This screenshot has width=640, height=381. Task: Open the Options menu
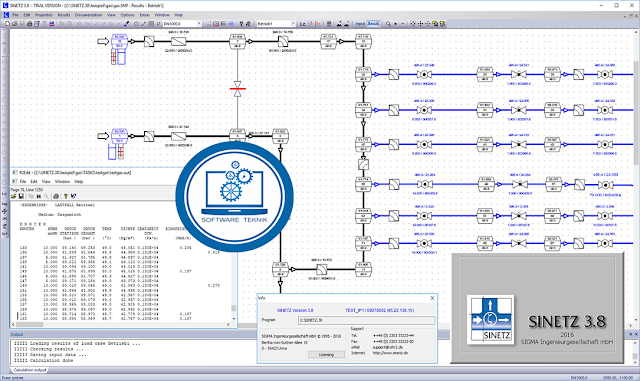tap(127, 15)
